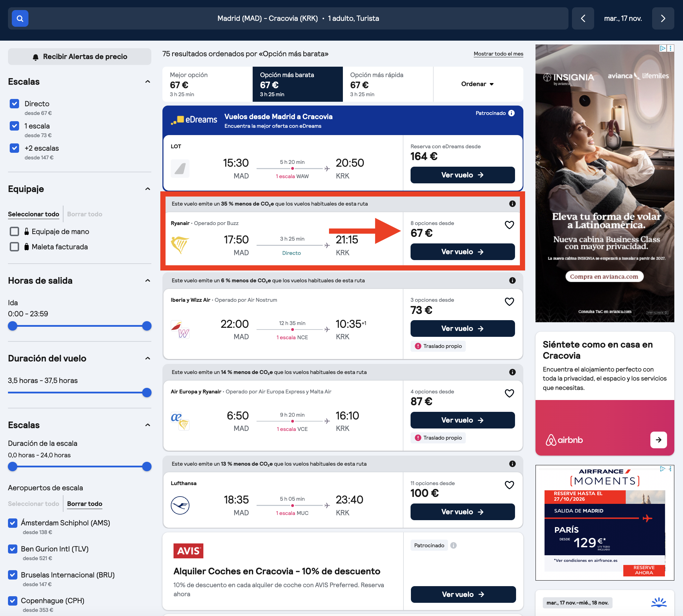Check the Maleta facturada option
Screen dimensions: 683x616
point(14,247)
